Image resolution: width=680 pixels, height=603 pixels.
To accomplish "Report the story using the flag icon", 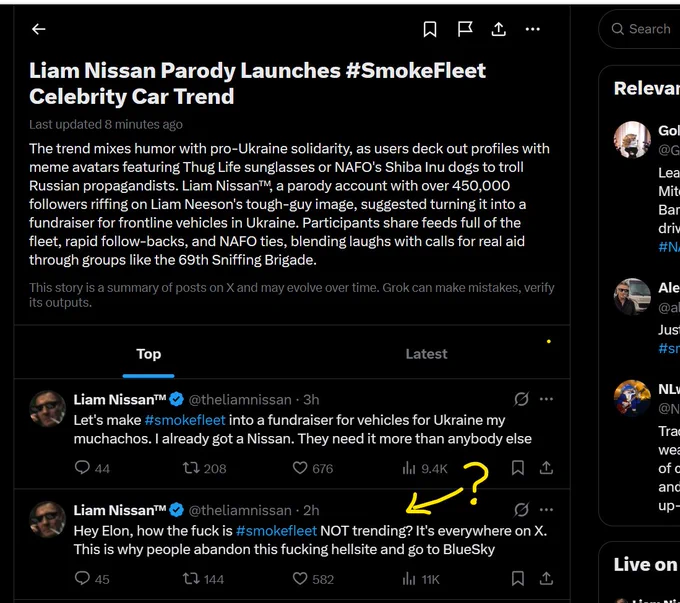I will click(465, 29).
